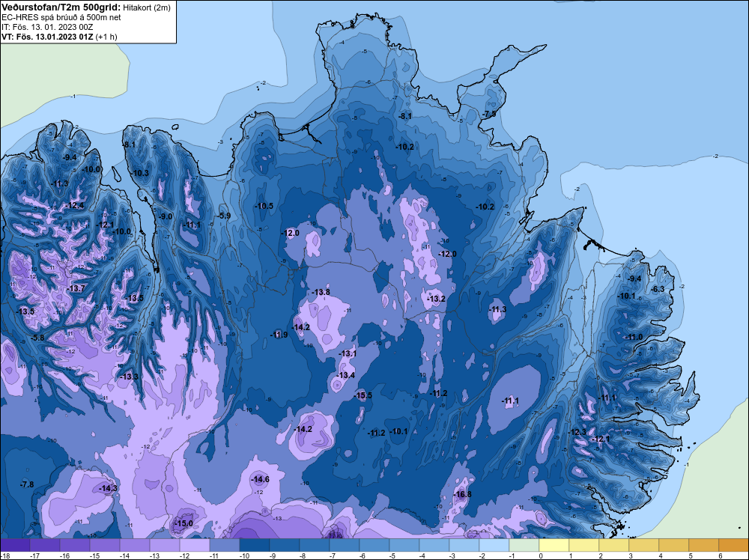
Task: Click the -11.0 temperature label
Action: (x=634, y=337)
